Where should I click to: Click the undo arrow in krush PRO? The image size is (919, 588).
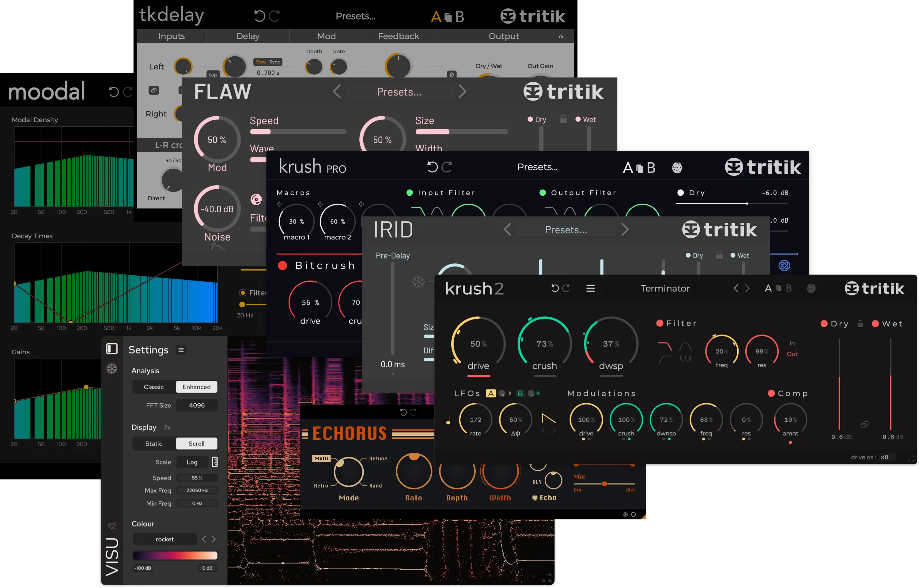[432, 167]
